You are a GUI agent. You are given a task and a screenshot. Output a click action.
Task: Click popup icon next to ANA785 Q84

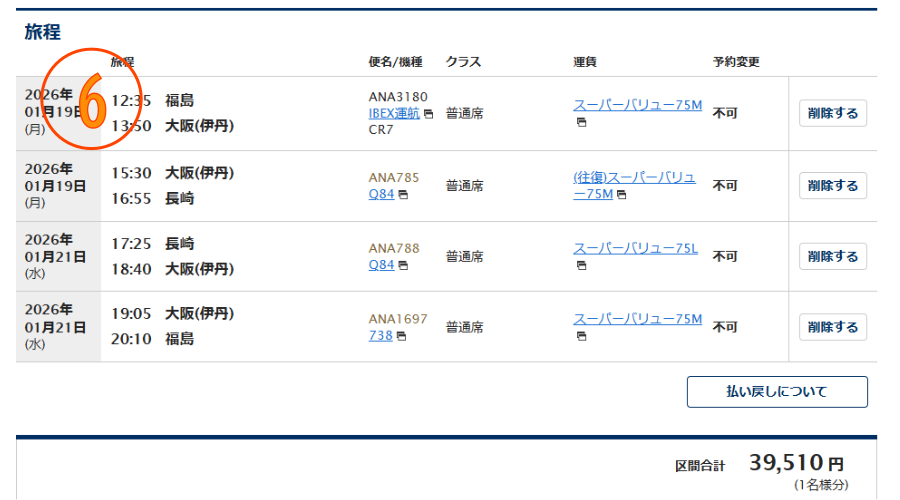[x=403, y=195]
